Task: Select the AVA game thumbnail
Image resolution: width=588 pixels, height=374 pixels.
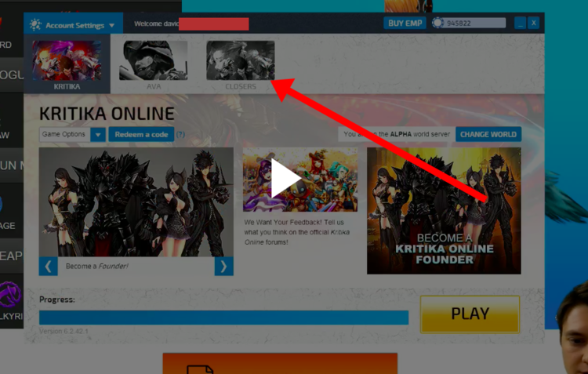Action: pyautogui.click(x=153, y=61)
